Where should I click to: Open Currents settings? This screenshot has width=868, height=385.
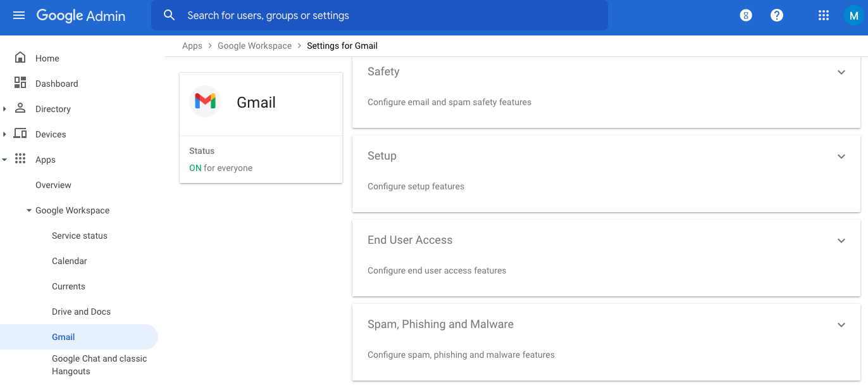pos(68,286)
